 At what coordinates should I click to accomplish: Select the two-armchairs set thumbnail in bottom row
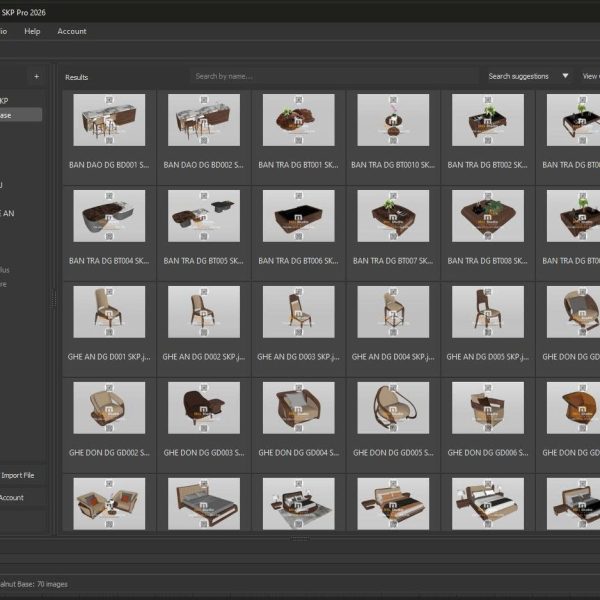pyautogui.click(x=109, y=504)
